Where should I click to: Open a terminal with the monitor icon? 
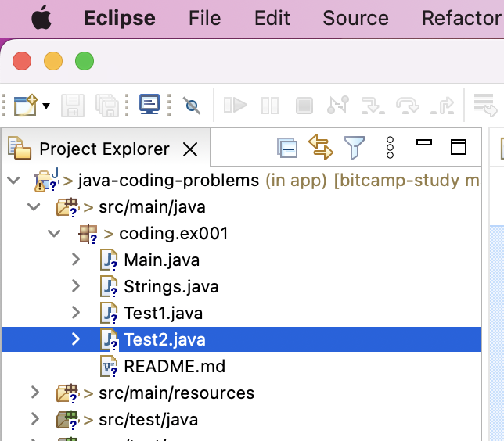(149, 104)
